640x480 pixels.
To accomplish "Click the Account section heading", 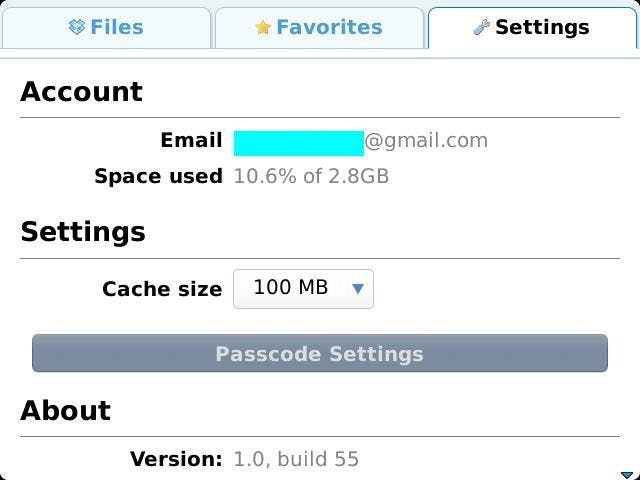I will 81,92.
